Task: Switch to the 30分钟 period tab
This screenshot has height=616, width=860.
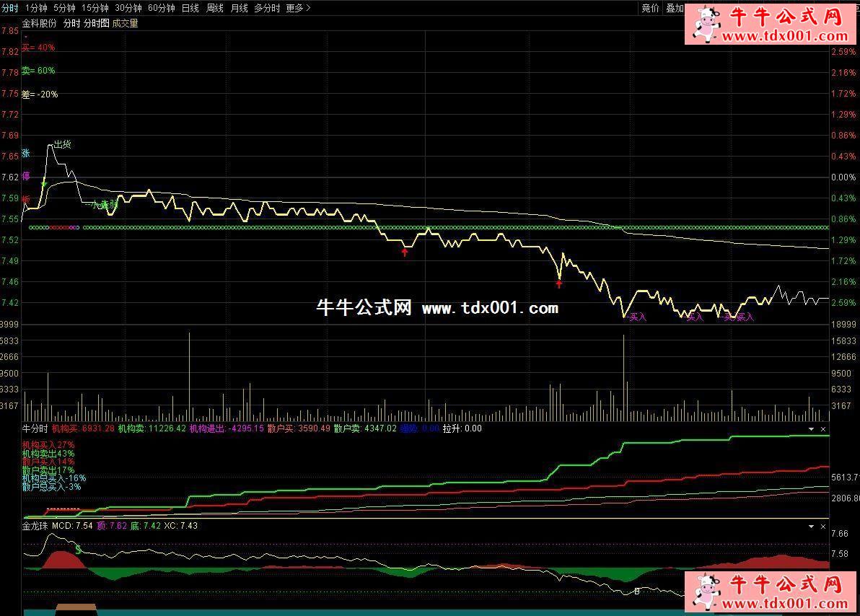Action: (x=128, y=8)
